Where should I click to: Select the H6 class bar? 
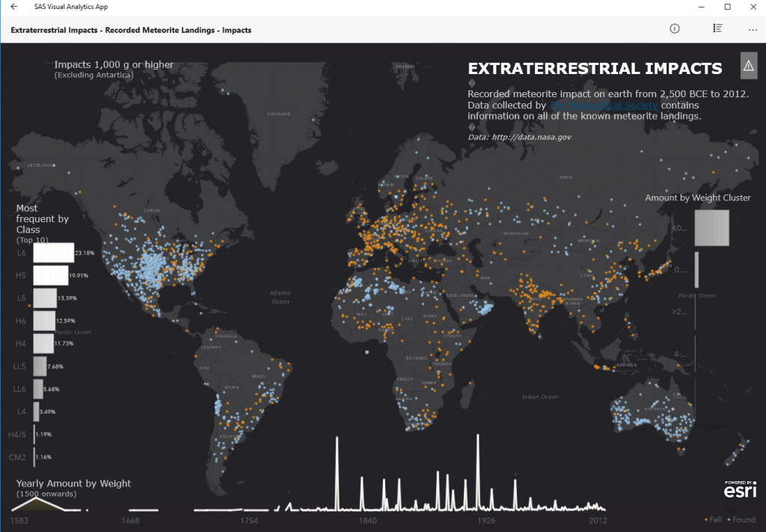click(x=44, y=320)
